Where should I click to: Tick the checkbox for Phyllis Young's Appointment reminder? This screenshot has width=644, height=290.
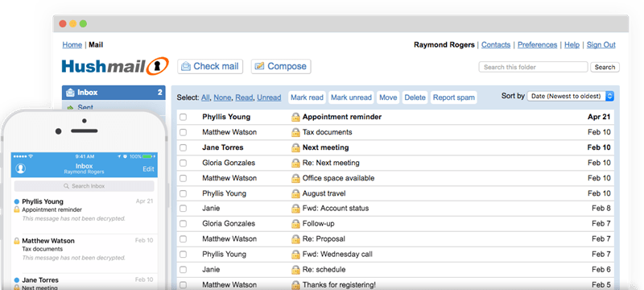point(184,117)
